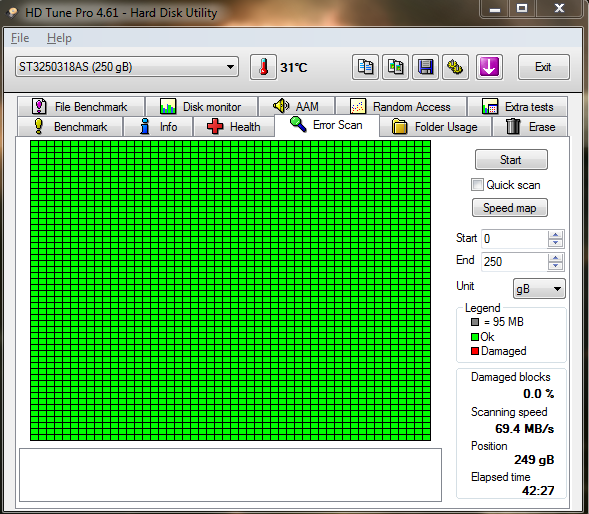The height and width of the screenshot is (514, 589).
Task: Save screenshot using floppy disk icon
Action: pyautogui.click(x=425, y=67)
